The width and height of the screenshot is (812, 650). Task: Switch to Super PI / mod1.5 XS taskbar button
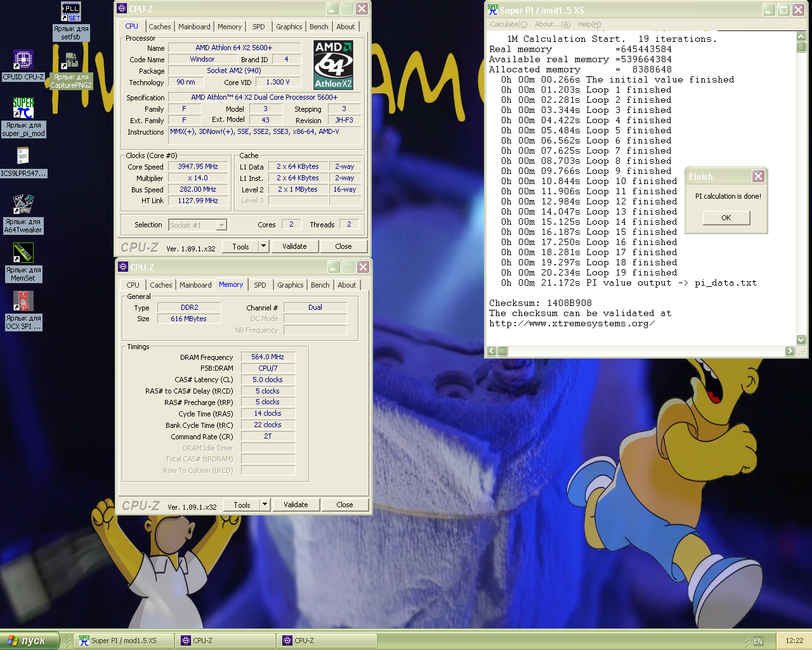pyautogui.click(x=124, y=640)
